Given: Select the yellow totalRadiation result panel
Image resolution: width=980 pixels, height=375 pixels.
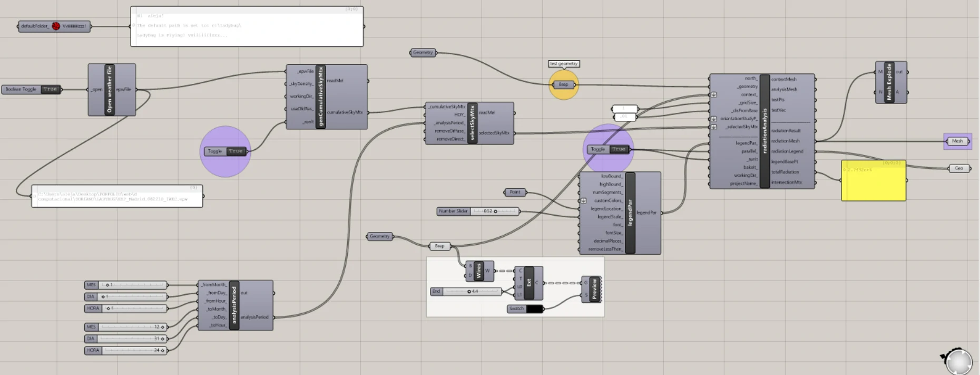Looking at the screenshot, I should click(873, 180).
